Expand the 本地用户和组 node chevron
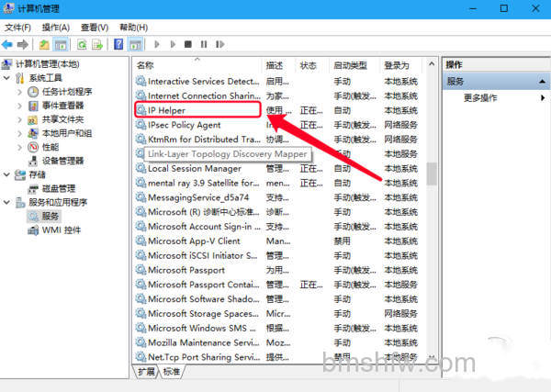Screen dimensions: 551x392 coord(19,133)
